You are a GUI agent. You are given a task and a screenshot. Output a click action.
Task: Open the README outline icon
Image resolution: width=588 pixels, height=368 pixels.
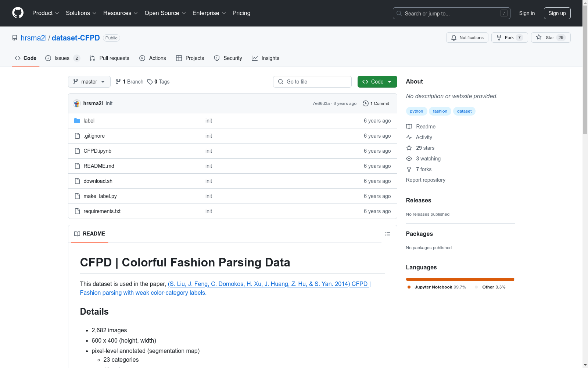click(387, 234)
